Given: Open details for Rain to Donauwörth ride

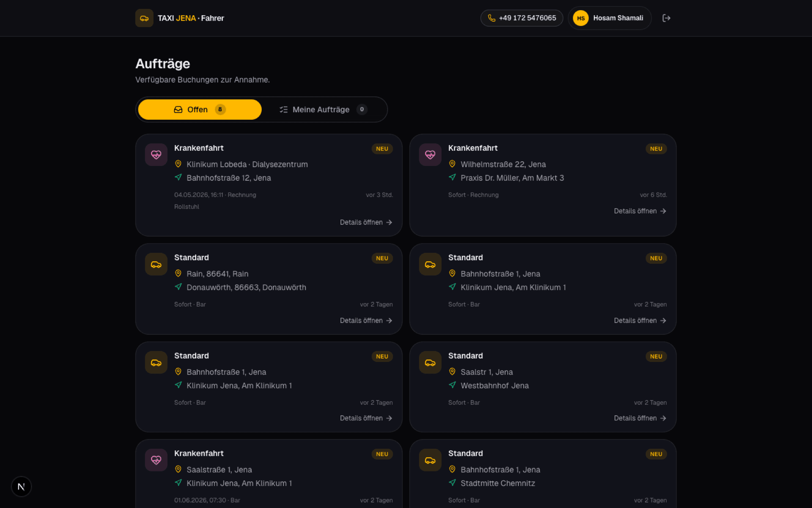Looking at the screenshot, I should pyautogui.click(x=366, y=320).
